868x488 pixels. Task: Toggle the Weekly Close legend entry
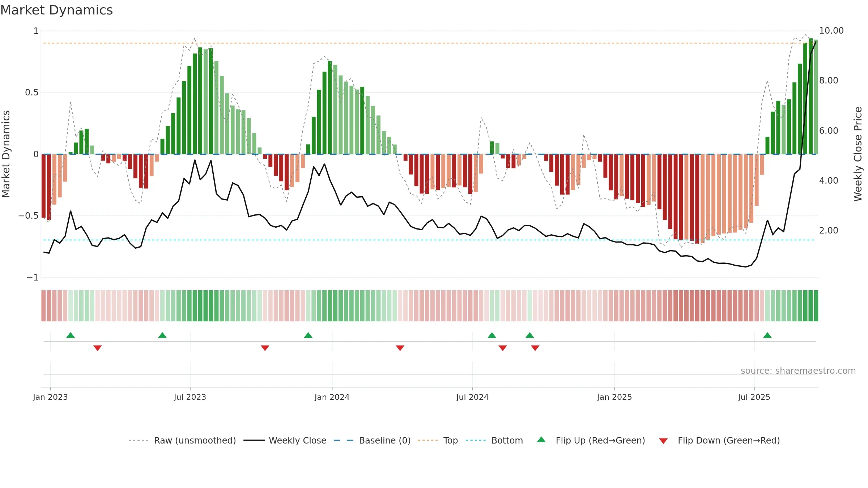pyautogui.click(x=285, y=440)
